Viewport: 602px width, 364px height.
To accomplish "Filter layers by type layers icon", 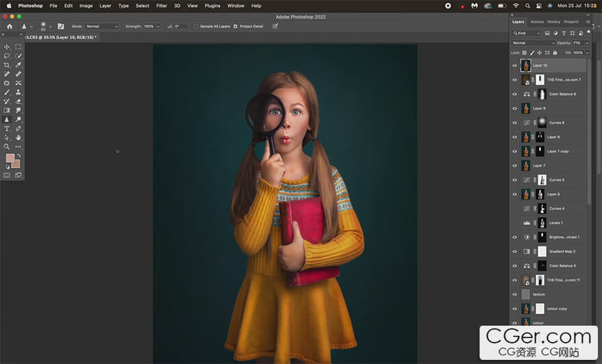I will 564,34.
